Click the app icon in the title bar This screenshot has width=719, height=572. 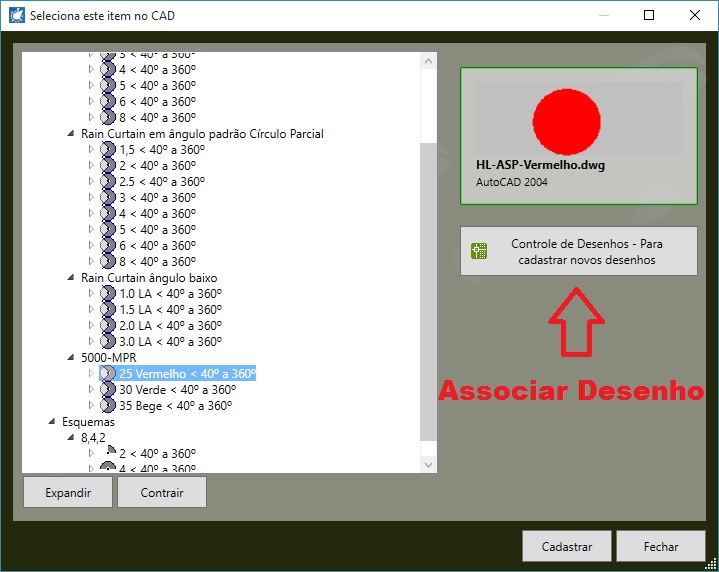tap(14, 16)
